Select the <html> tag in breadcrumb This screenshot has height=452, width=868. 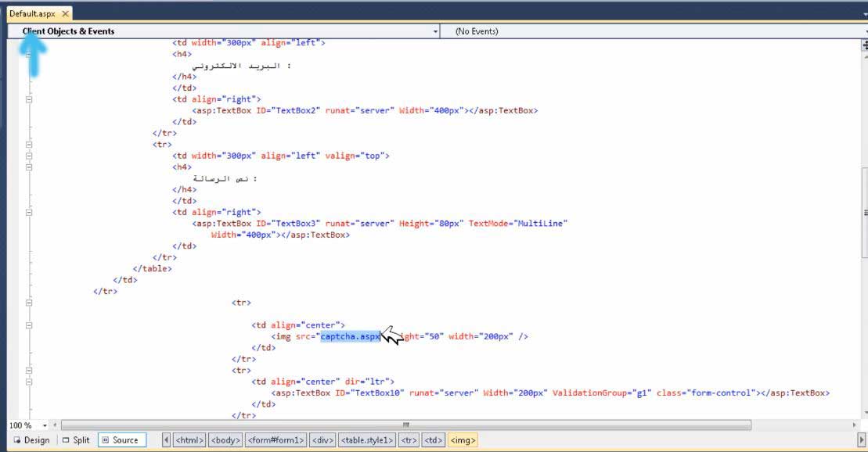pos(189,440)
